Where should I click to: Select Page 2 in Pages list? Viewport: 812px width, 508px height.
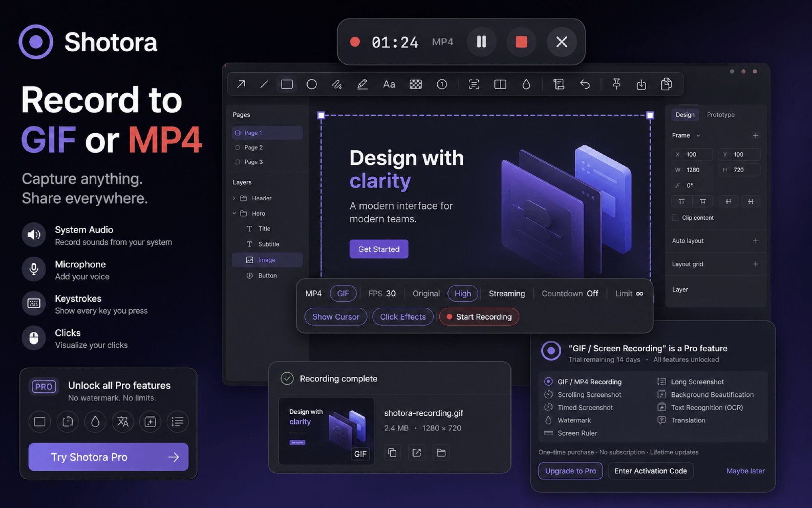point(267,147)
